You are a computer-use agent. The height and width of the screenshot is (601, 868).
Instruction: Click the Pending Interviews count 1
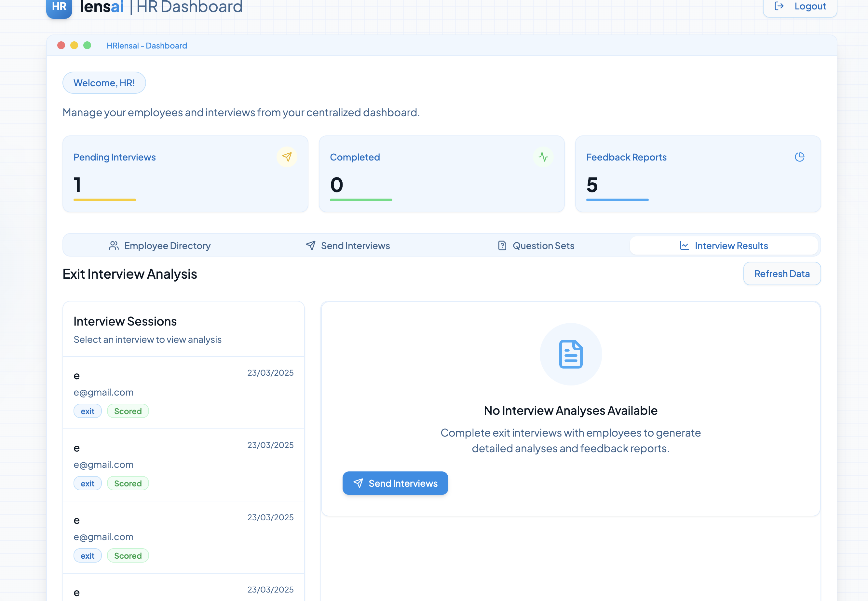coord(77,185)
